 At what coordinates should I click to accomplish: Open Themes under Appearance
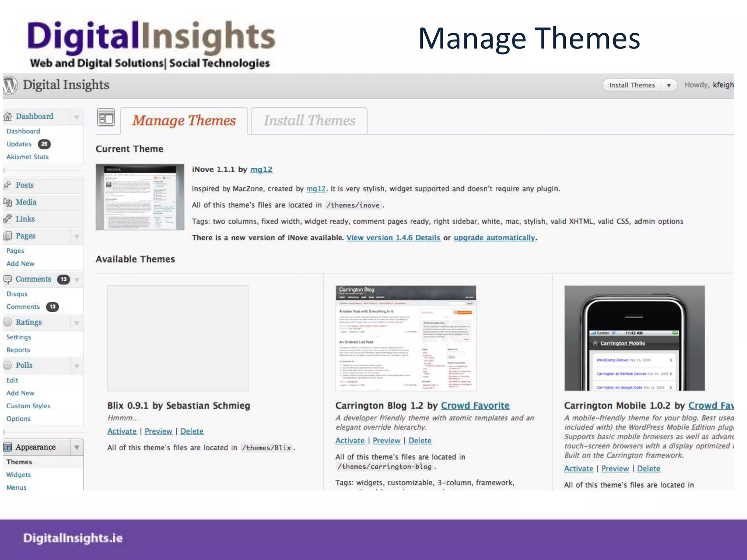pos(19,462)
